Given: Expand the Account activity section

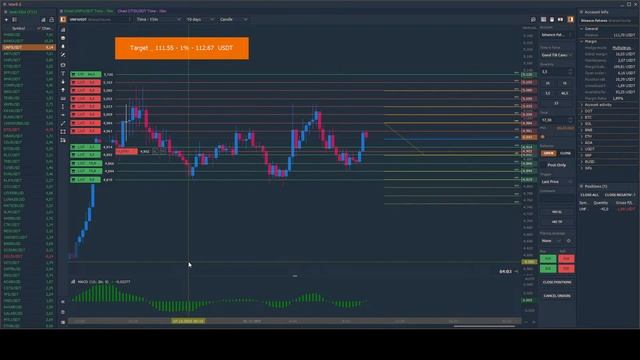Looking at the screenshot, I should 582,105.
